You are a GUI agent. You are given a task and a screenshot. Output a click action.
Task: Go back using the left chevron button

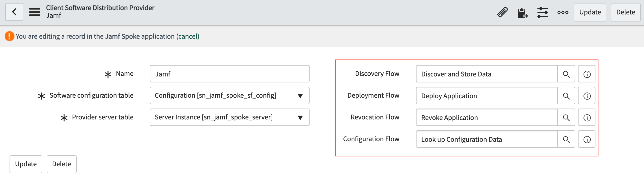(x=14, y=12)
